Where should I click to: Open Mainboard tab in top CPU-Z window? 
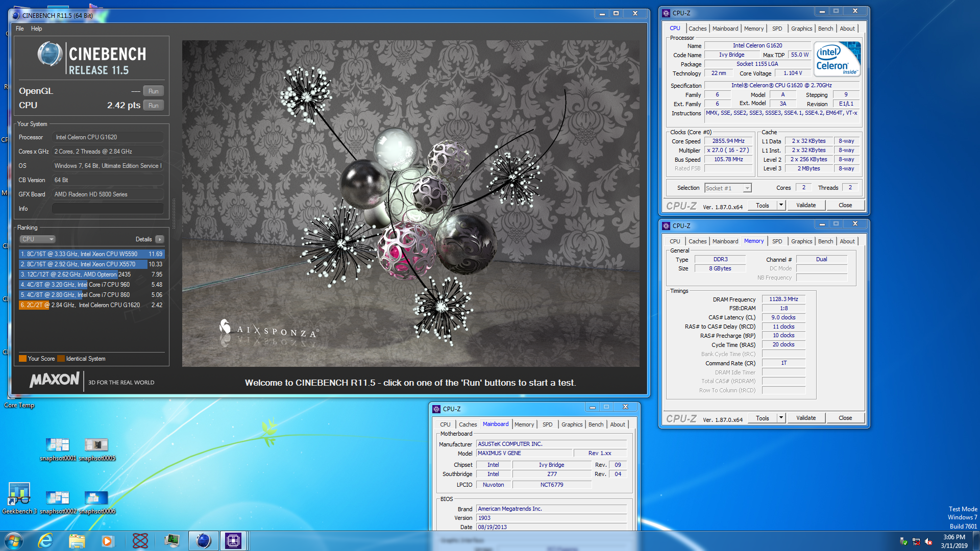[x=725, y=29]
